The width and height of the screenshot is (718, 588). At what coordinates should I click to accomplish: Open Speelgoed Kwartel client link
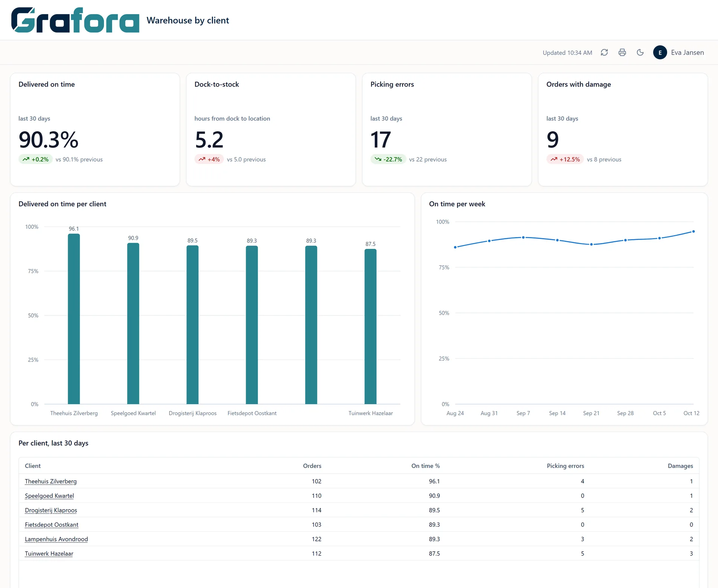pyautogui.click(x=49, y=496)
